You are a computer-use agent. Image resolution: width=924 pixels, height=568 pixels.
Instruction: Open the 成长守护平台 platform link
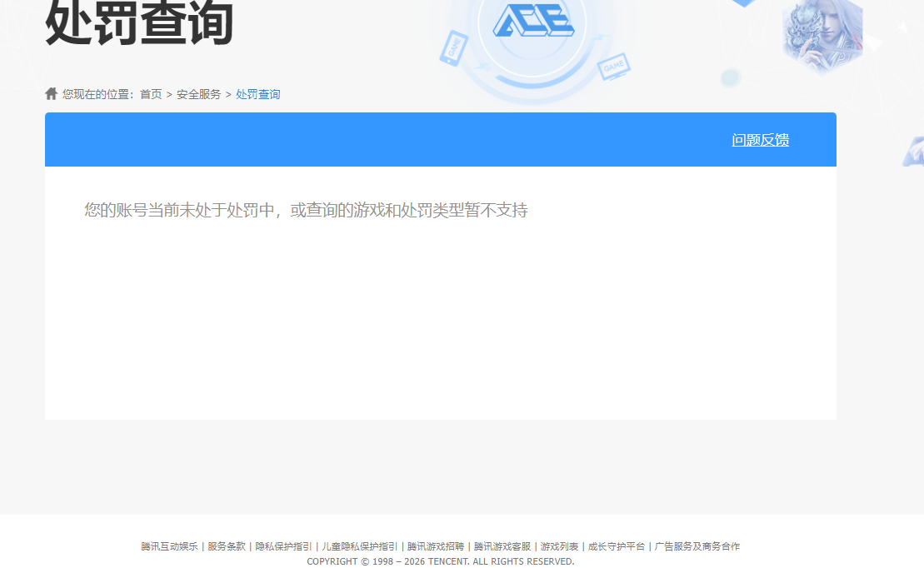617,546
